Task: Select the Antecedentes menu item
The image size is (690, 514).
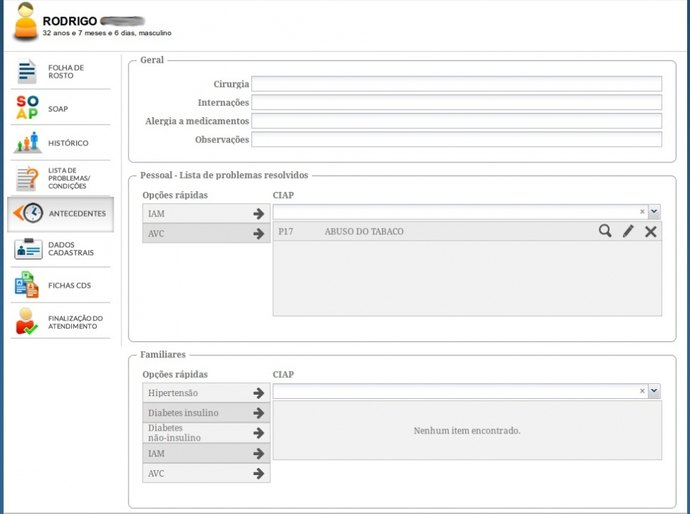Action: click(60, 214)
